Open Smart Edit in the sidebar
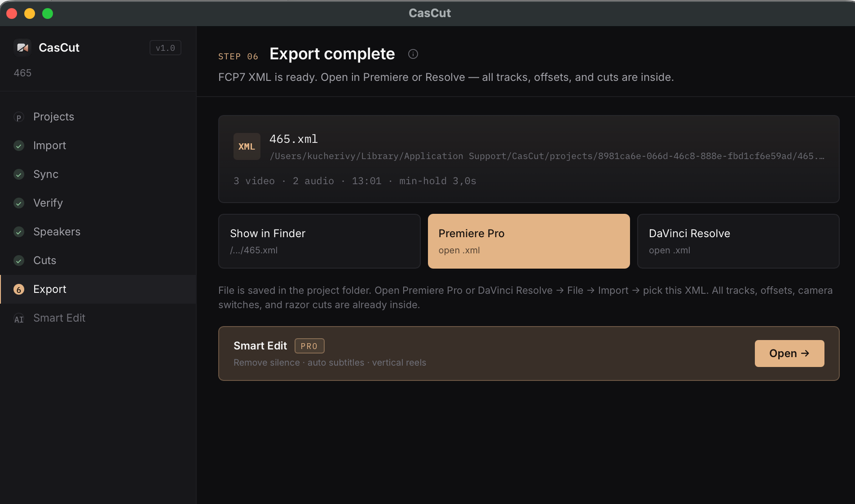Screen dimensions: 855x504 point(98,318)
